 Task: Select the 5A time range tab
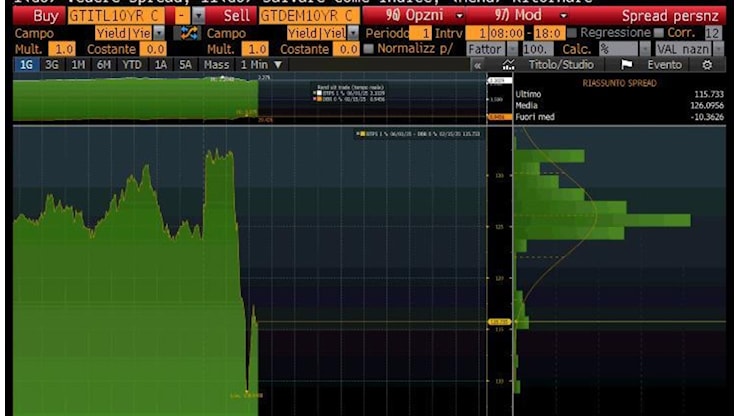pyautogui.click(x=185, y=65)
